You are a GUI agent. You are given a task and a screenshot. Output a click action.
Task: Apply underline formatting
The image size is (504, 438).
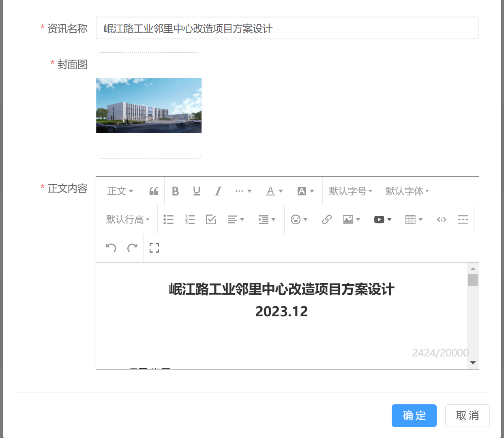click(x=197, y=191)
